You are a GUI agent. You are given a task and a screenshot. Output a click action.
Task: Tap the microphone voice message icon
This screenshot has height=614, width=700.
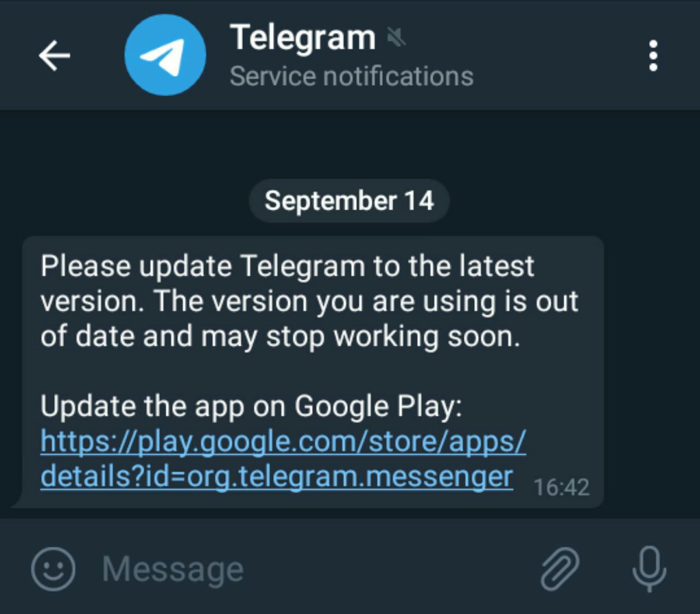tap(649, 569)
